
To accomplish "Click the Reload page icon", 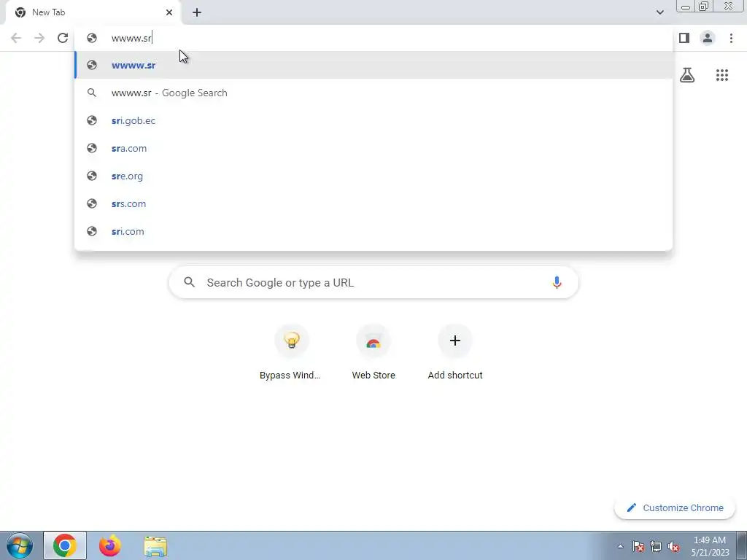I will 63,38.
